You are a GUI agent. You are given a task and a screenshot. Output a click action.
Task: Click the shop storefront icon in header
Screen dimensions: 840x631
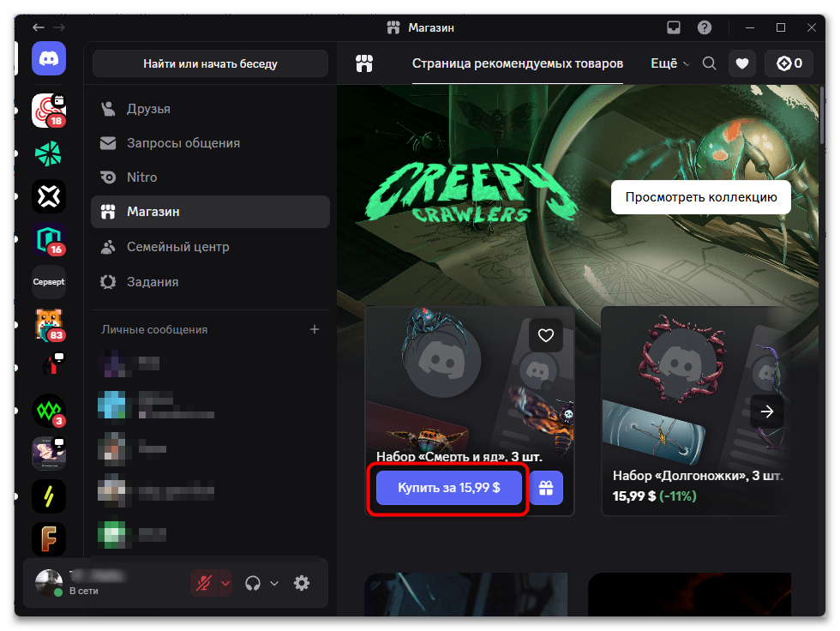[x=364, y=63]
